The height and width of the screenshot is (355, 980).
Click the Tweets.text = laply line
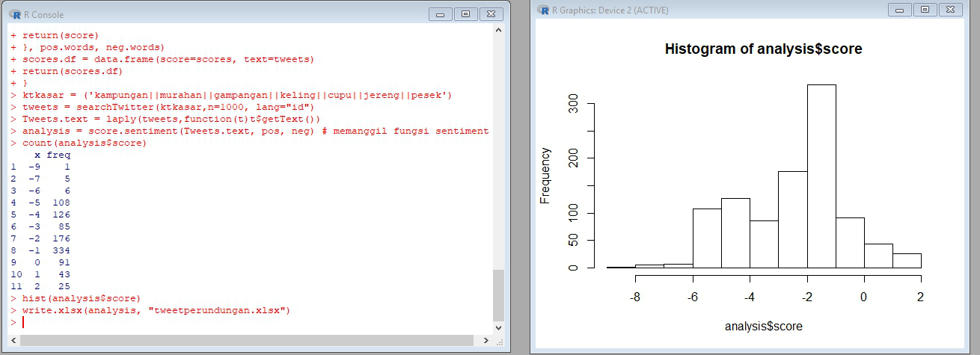(165, 119)
